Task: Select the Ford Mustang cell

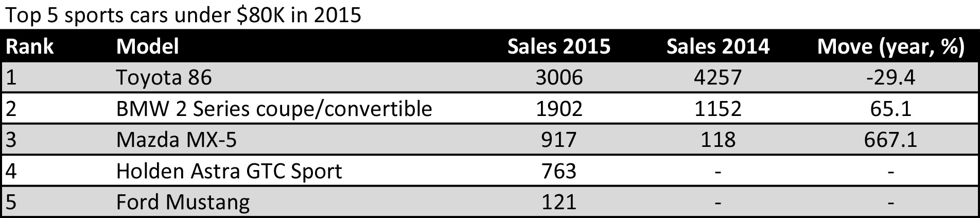Action: click(x=183, y=202)
